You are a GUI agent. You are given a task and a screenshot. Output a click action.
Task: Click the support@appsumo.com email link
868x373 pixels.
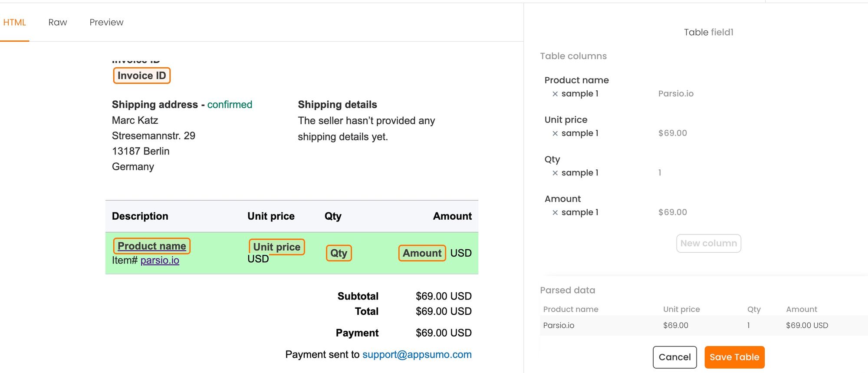[417, 354]
